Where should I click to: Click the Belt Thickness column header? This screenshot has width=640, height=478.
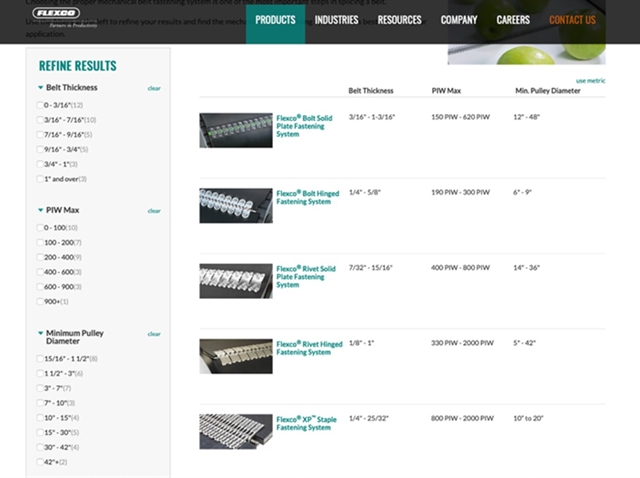point(371,91)
